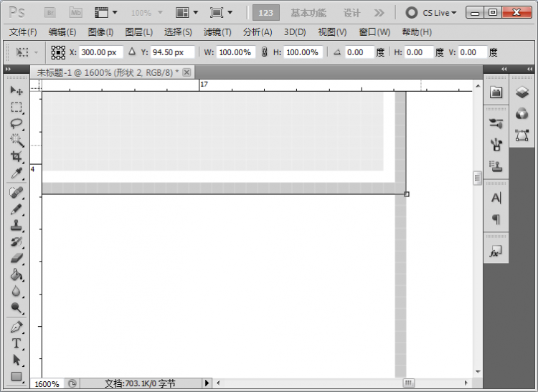Select the Horizontal Type tool

(16, 344)
